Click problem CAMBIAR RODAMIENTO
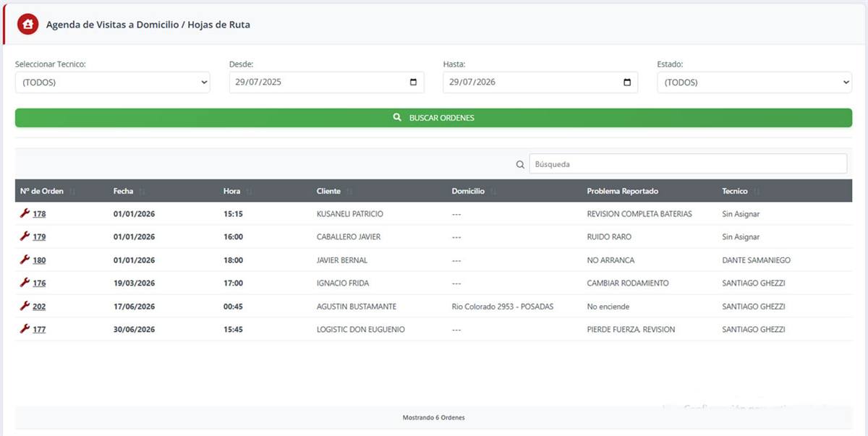This screenshot has width=868, height=436. click(x=628, y=283)
